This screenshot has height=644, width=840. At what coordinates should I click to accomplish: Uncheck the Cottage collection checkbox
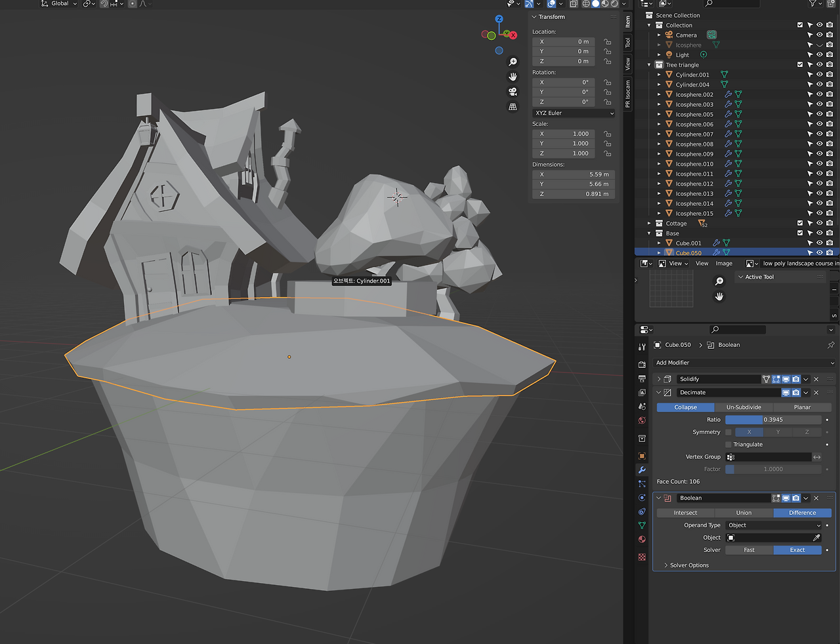pos(800,224)
